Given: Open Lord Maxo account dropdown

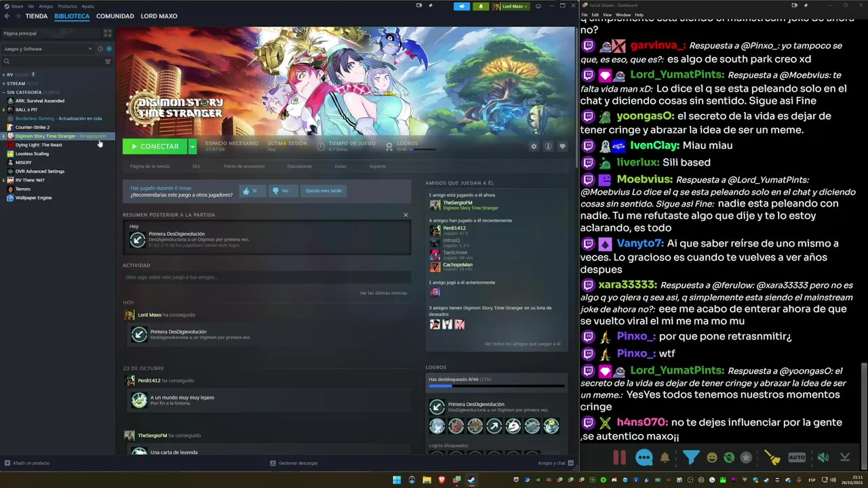Looking at the screenshot, I should pos(511,6).
